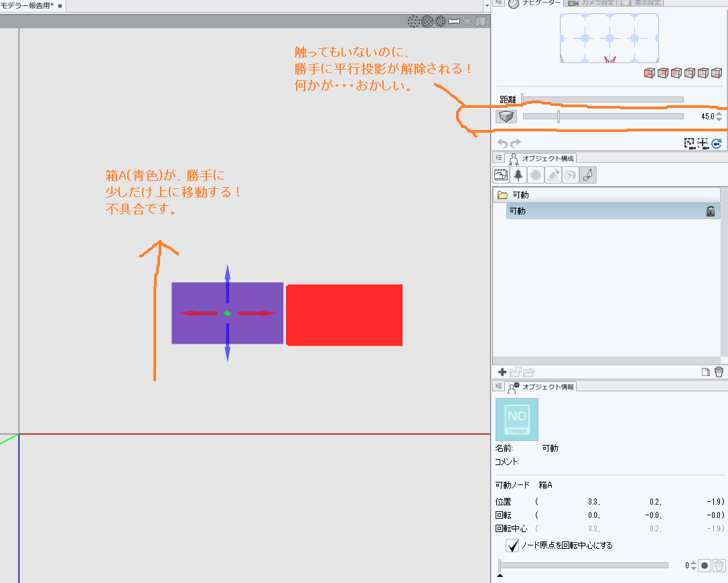
Task: Uncheck ノード原点を回転中心にする checkbox
Action: (512, 545)
